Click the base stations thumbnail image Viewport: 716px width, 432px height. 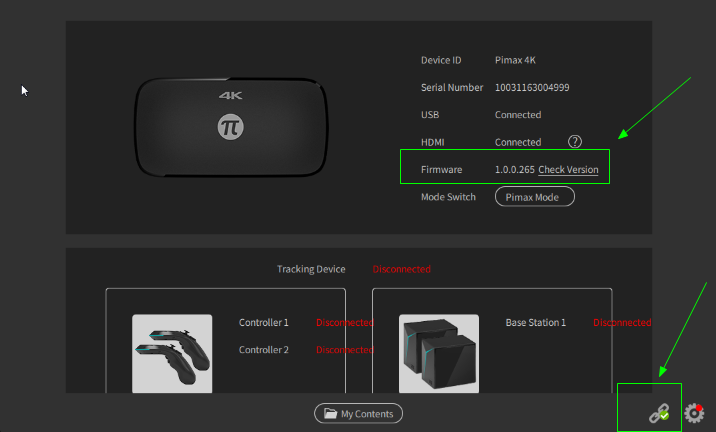click(x=439, y=353)
